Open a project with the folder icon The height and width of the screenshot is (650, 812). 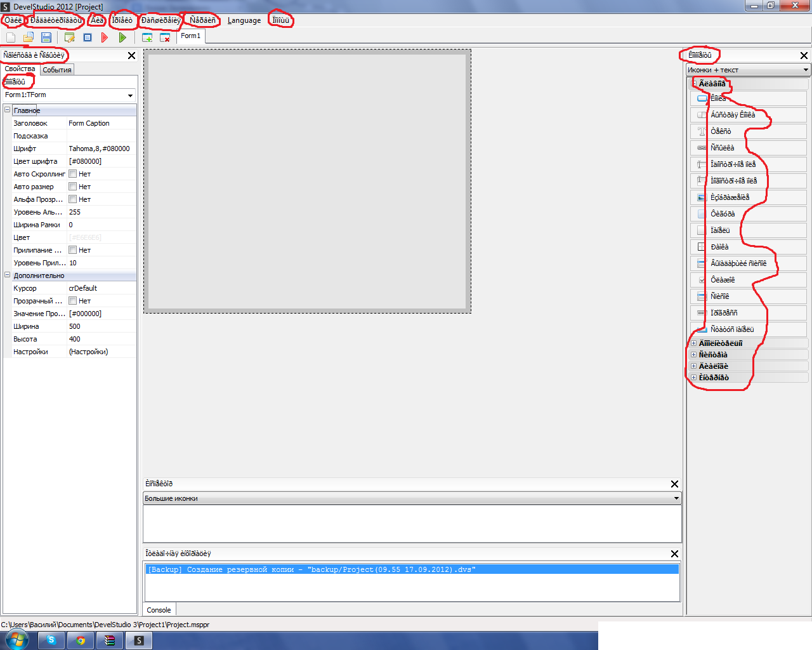tap(29, 37)
